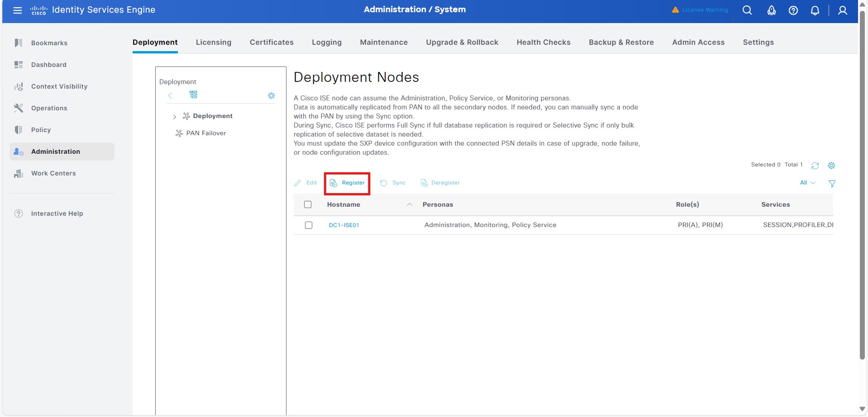868x417 pixels.
Task: Open the user profile icon
Action: [x=842, y=10]
